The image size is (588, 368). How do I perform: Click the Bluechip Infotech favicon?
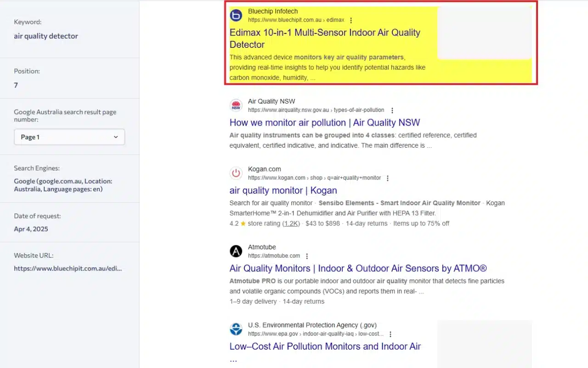tap(236, 16)
